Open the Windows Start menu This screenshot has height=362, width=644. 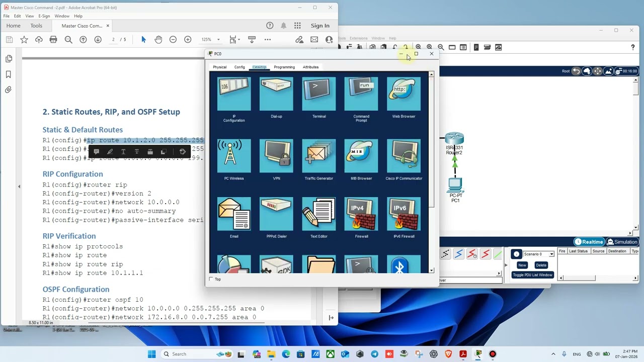[152, 354]
